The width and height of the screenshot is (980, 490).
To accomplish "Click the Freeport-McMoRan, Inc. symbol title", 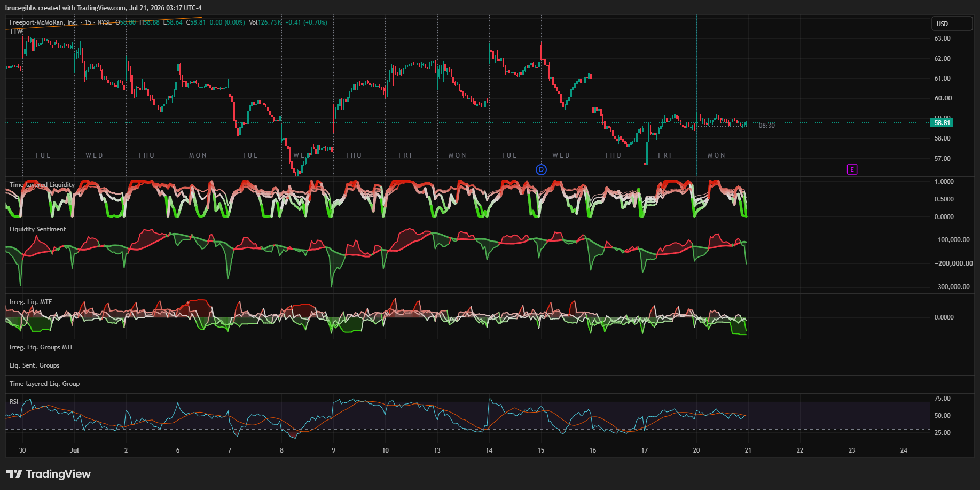I will (43, 22).
